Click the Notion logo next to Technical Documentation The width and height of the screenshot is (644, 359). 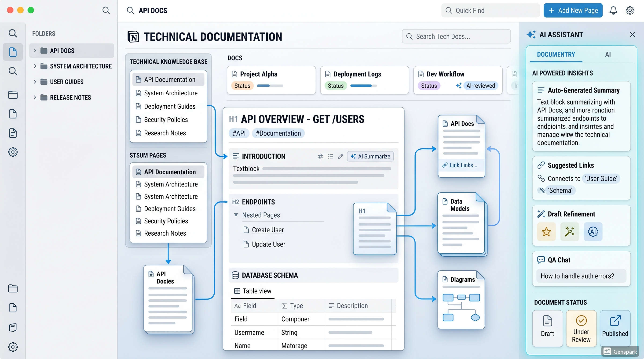pyautogui.click(x=133, y=37)
